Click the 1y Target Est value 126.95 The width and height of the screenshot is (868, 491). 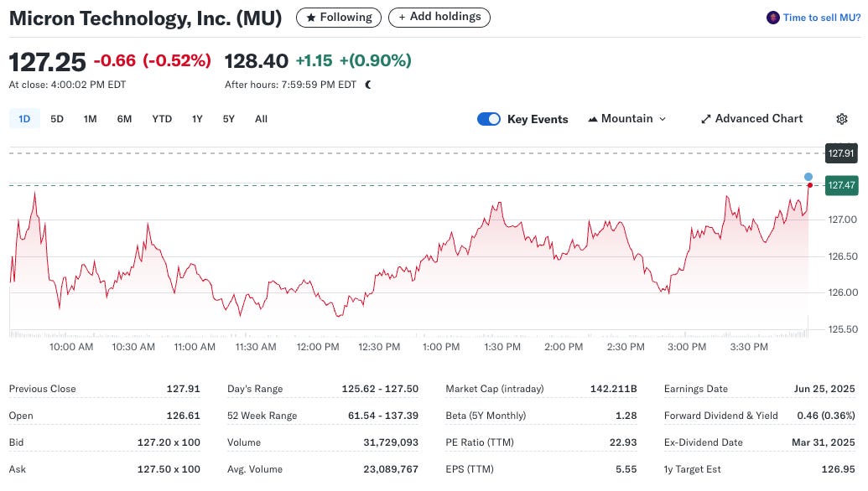[x=838, y=469]
